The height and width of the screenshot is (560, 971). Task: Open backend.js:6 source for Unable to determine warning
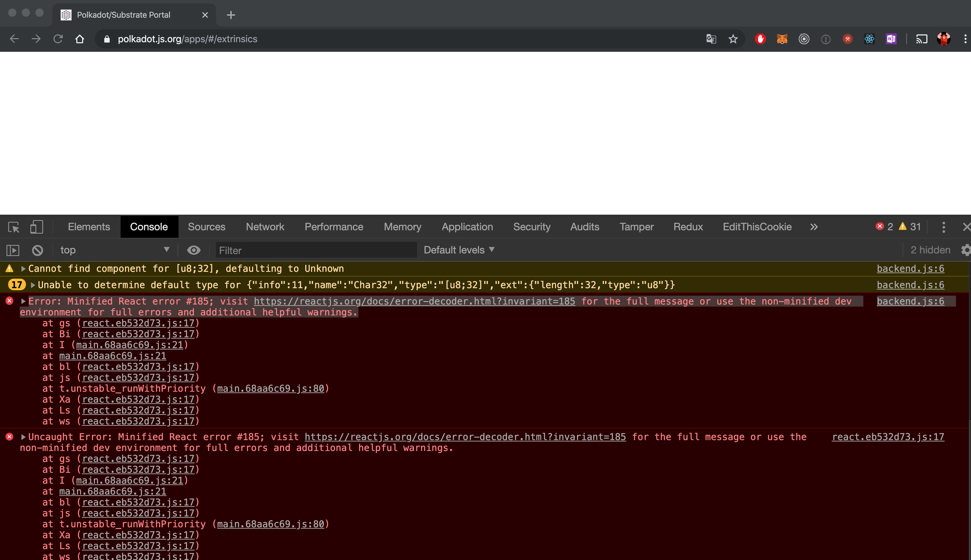click(x=910, y=285)
